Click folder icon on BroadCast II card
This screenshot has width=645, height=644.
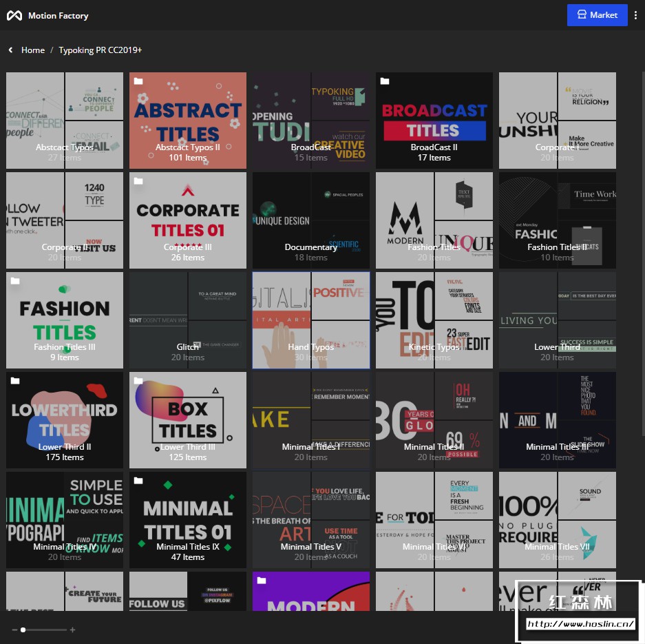click(x=385, y=81)
